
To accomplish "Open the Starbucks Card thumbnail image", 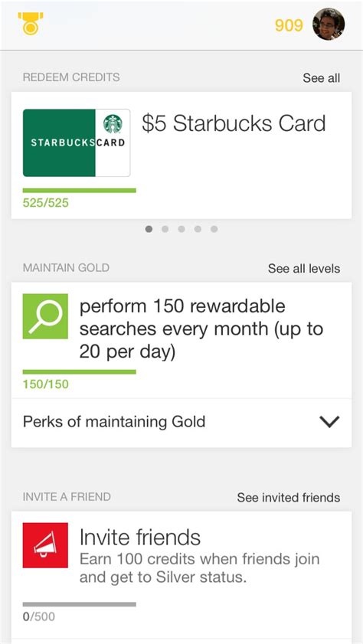I will pos(77,143).
